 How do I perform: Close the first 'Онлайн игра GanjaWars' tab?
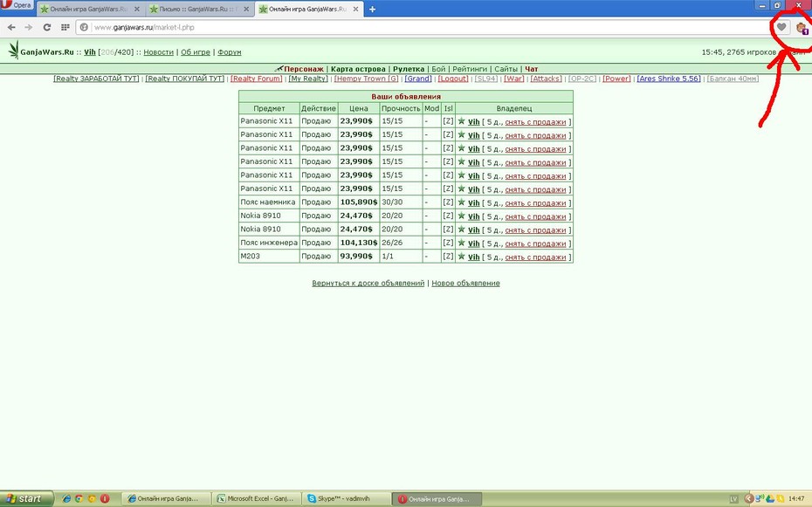pyautogui.click(x=137, y=10)
